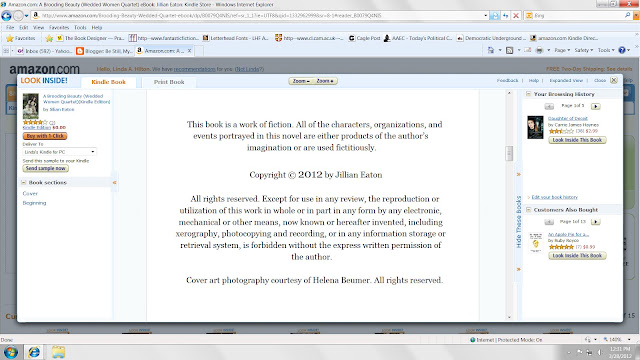The height and width of the screenshot is (360, 640).
Task: Click the Zoom plus button
Action: point(325,81)
